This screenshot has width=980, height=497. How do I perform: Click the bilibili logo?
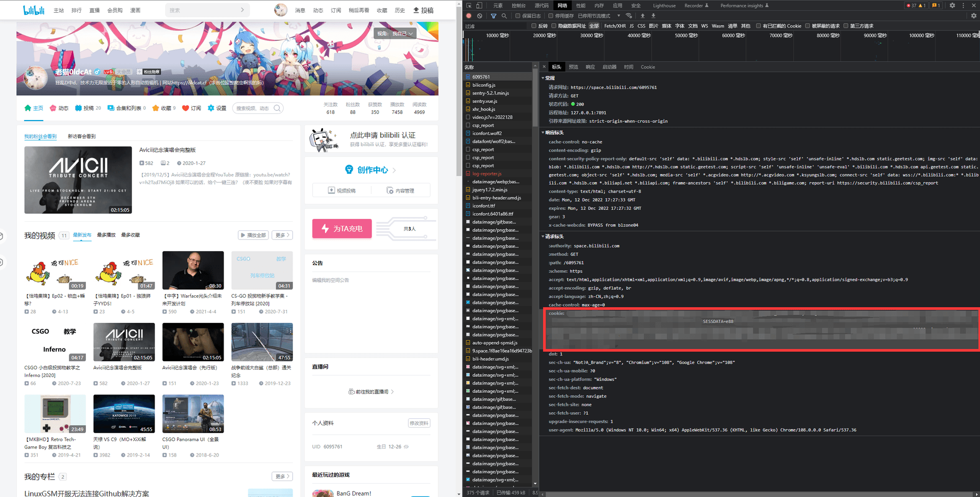point(34,10)
